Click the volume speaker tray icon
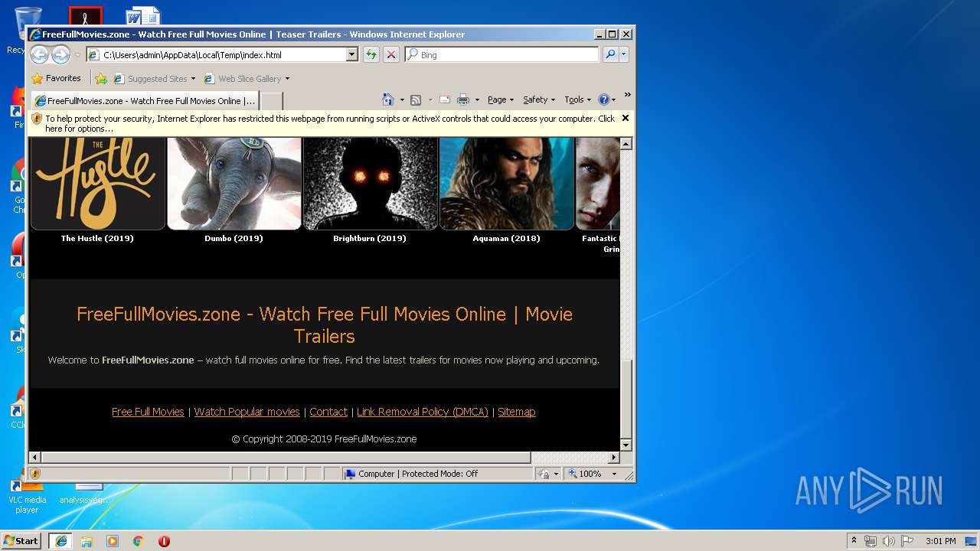Image resolution: width=980 pixels, height=551 pixels. click(x=889, y=541)
